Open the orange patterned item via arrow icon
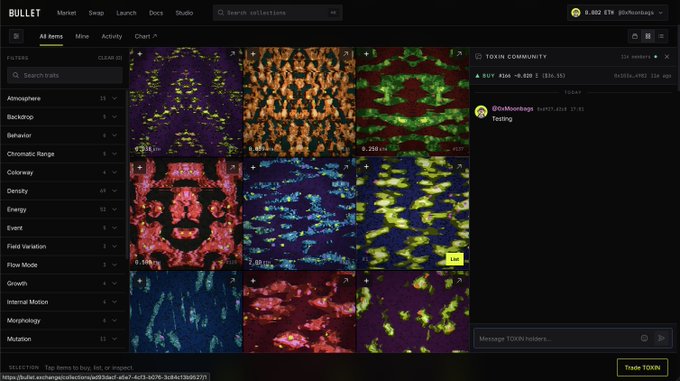680x381 pixels. coord(346,54)
